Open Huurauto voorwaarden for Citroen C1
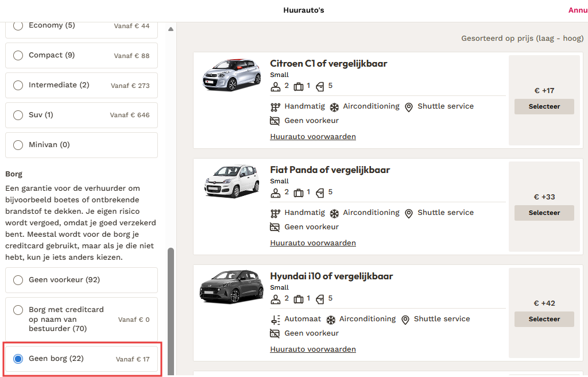The image size is (588, 377). pos(313,137)
